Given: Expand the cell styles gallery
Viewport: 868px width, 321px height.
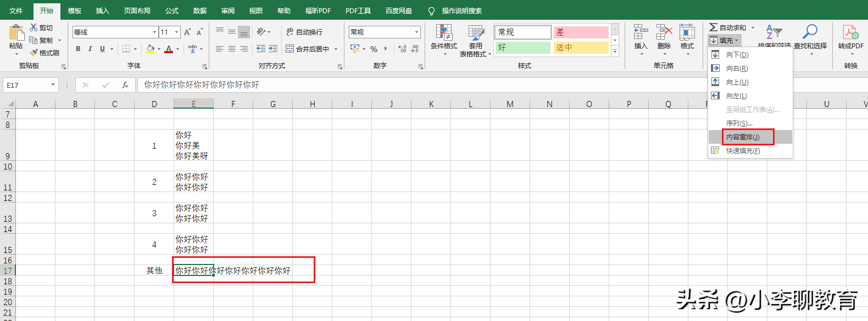Looking at the screenshot, I should pyautogui.click(x=615, y=51).
